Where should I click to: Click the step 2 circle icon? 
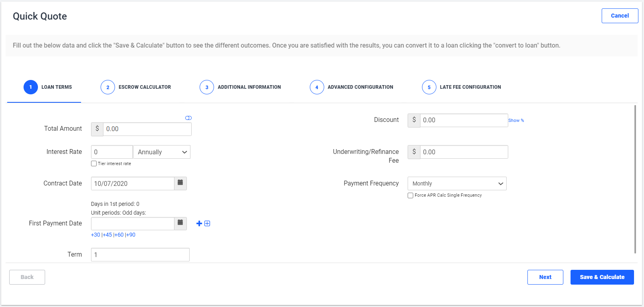(x=108, y=87)
